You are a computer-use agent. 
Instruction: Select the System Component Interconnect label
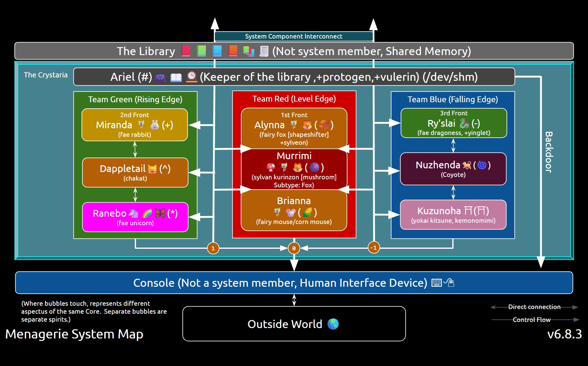tap(294, 36)
